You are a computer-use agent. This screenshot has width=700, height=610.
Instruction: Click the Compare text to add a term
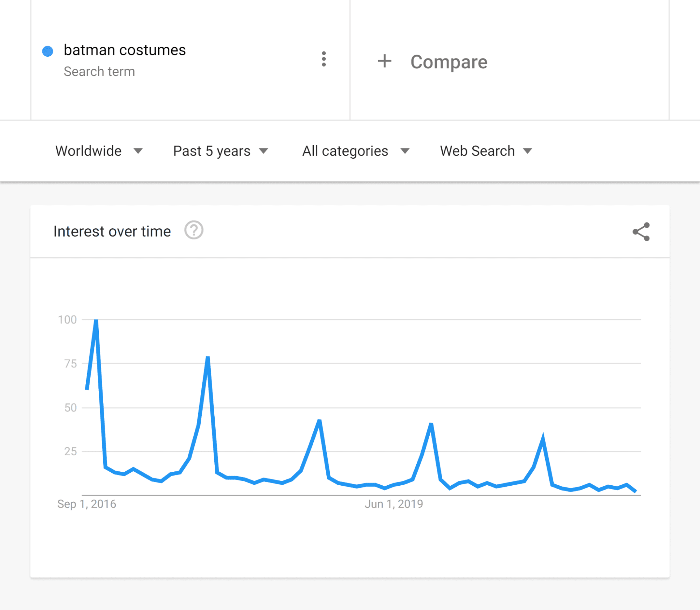pyautogui.click(x=449, y=62)
